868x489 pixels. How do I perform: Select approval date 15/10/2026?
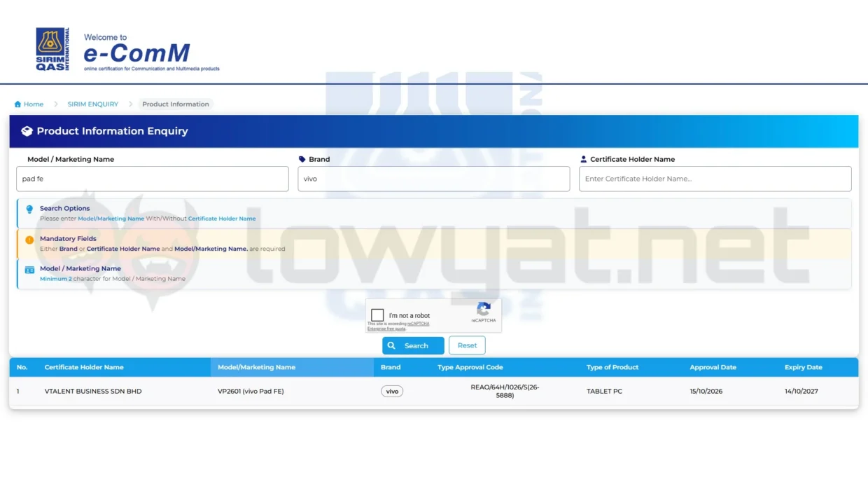coord(706,392)
